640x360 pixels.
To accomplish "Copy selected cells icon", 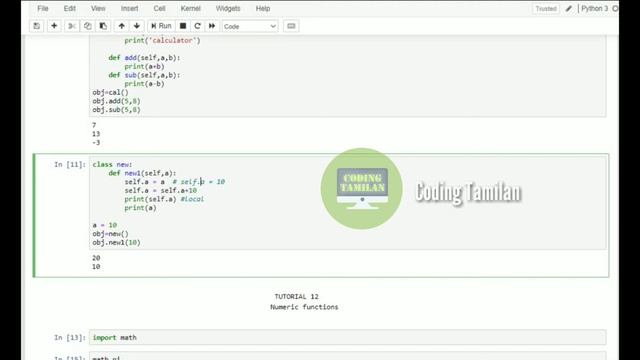I will click(87, 26).
